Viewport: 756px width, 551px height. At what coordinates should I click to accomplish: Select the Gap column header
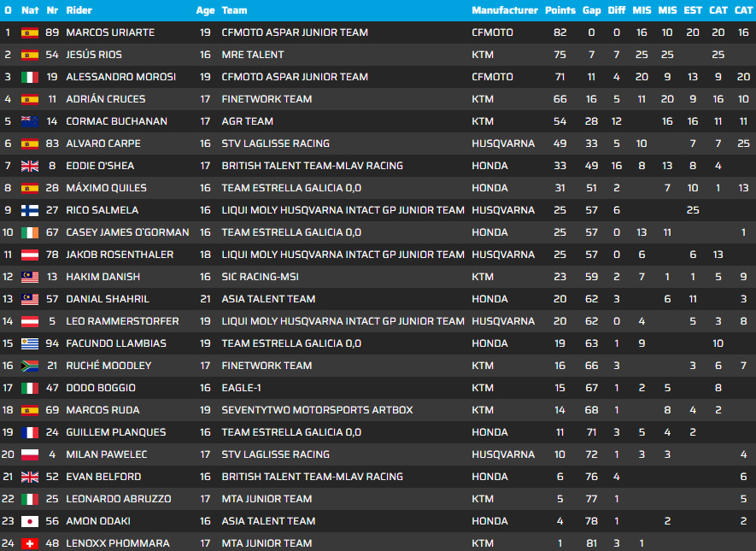[x=591, y=10]
